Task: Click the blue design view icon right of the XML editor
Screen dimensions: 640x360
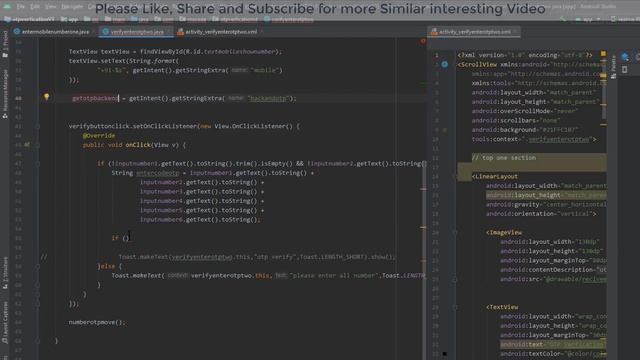Action: tap(625, 56)
